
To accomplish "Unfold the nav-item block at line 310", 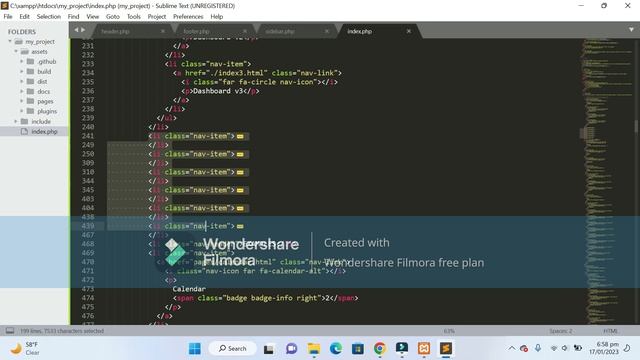I will [x=240, y=172].
